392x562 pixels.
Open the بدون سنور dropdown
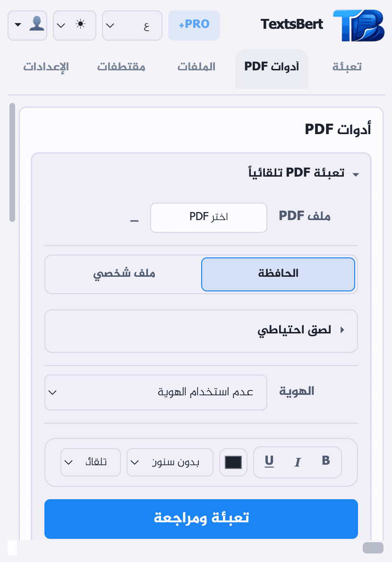coord(170,462)
